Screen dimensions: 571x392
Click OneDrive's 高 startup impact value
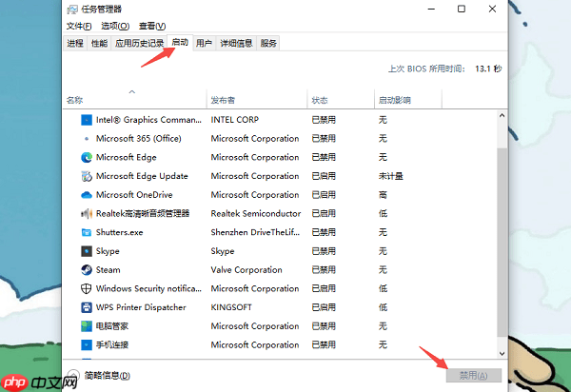coord(383,195)
